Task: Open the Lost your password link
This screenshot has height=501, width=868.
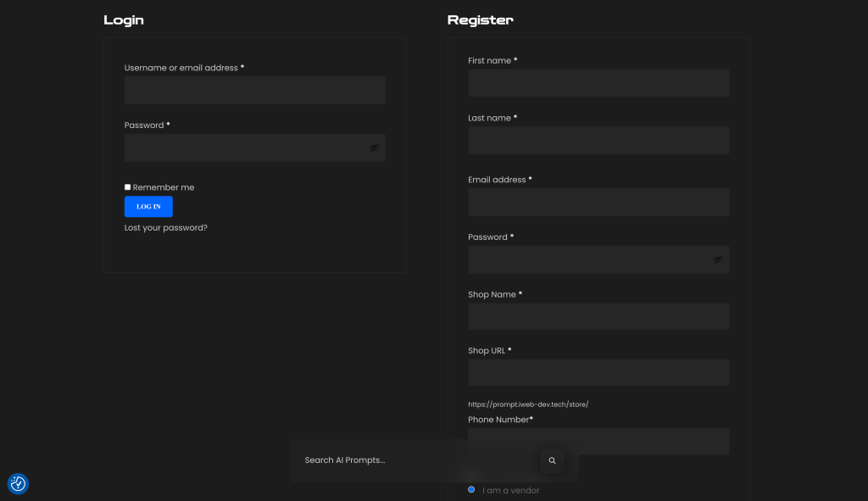Action: tap(165, 227)
